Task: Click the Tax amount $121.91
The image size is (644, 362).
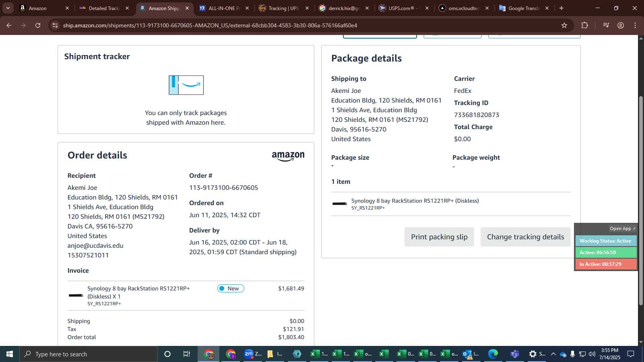Action: click(293, 329)
